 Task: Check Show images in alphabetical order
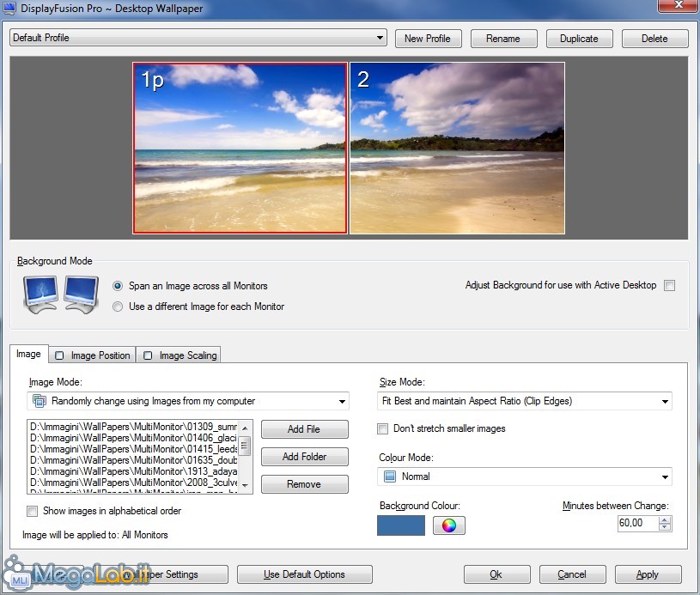[32, 511]
